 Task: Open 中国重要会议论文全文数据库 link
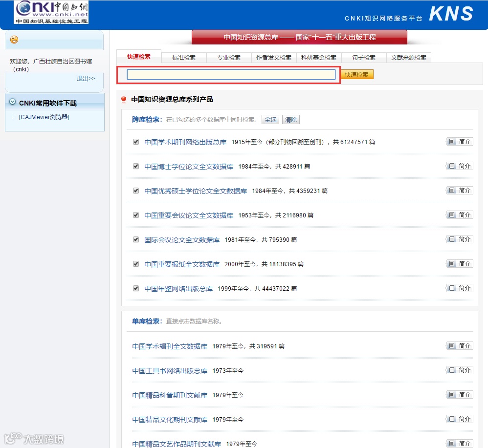[x=189, y=215]
